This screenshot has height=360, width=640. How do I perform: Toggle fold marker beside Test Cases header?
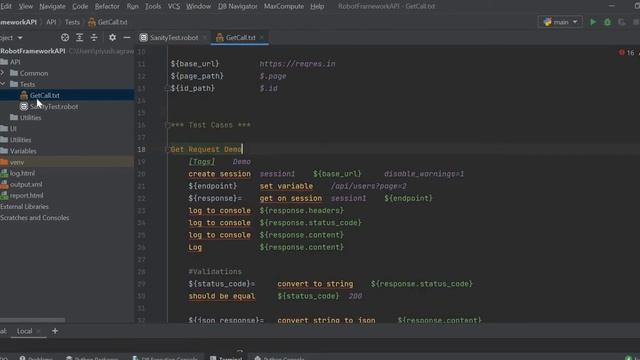[x=167, y=125]
